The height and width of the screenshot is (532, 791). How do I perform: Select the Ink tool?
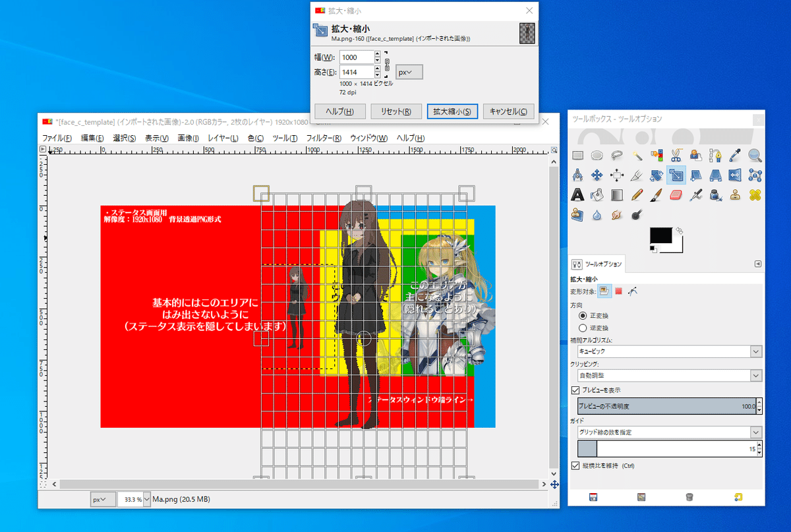pyautogui.click(x=716, y=195)
